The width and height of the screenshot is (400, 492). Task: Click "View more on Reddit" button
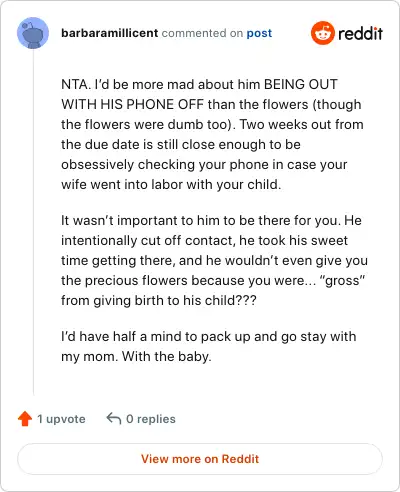(x=200, y=459)
